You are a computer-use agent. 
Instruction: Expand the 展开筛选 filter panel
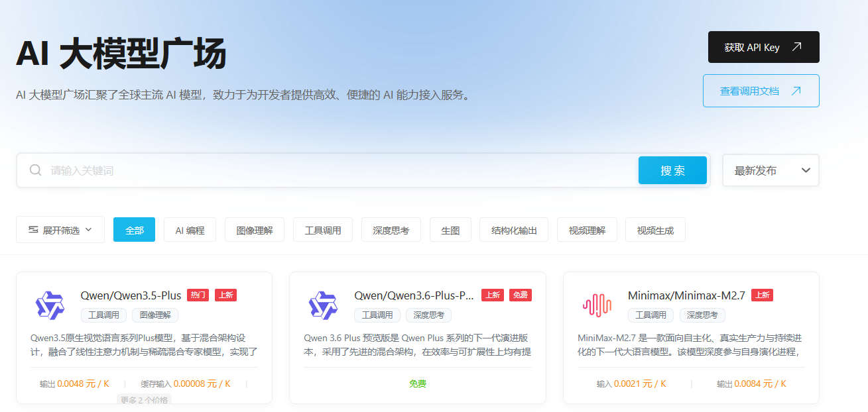pyautogui.click(x=60, y=230)
